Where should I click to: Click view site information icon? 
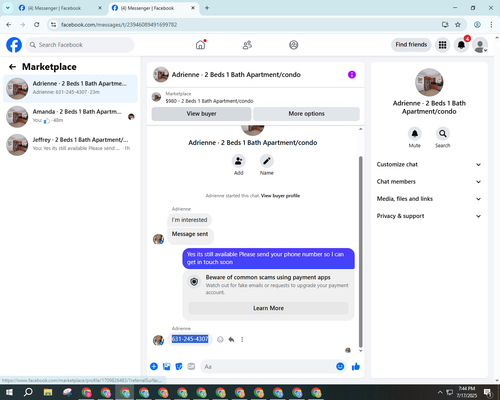(x=53, y=25)
